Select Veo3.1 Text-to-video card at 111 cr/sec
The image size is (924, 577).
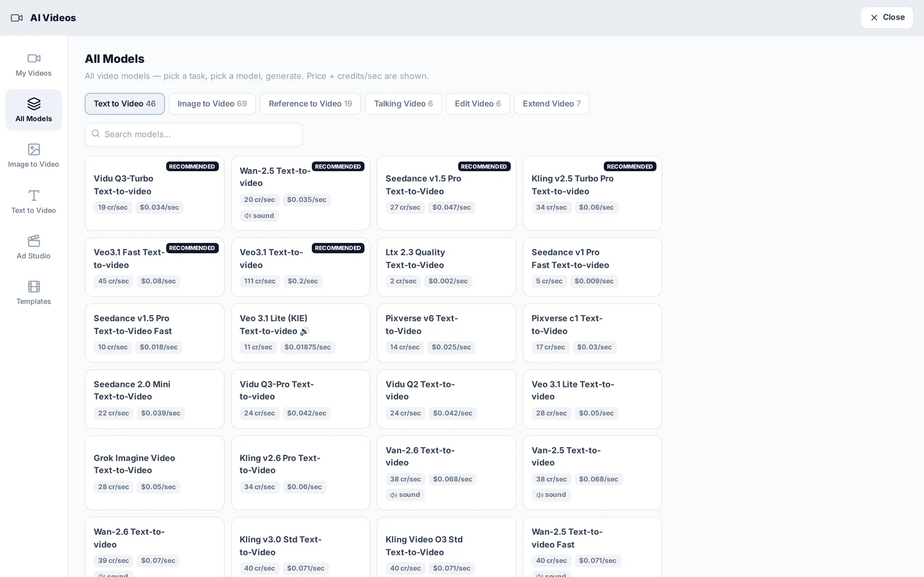301,267
